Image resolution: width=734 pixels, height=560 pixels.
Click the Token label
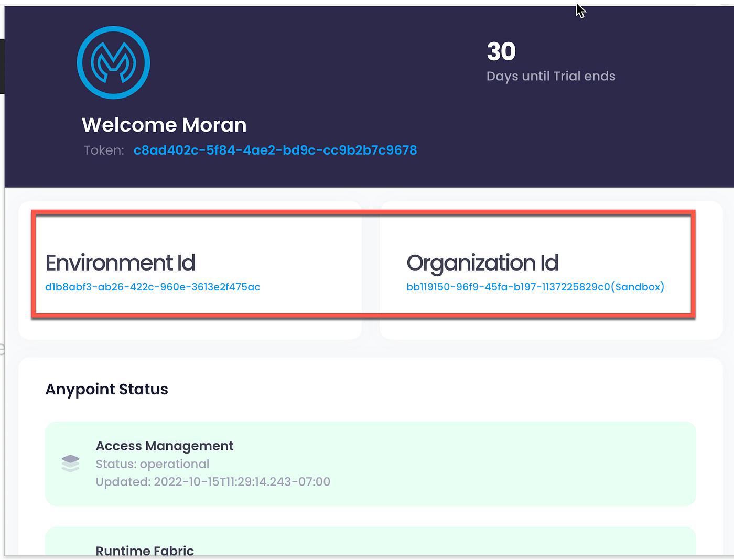tap(104, 150)
